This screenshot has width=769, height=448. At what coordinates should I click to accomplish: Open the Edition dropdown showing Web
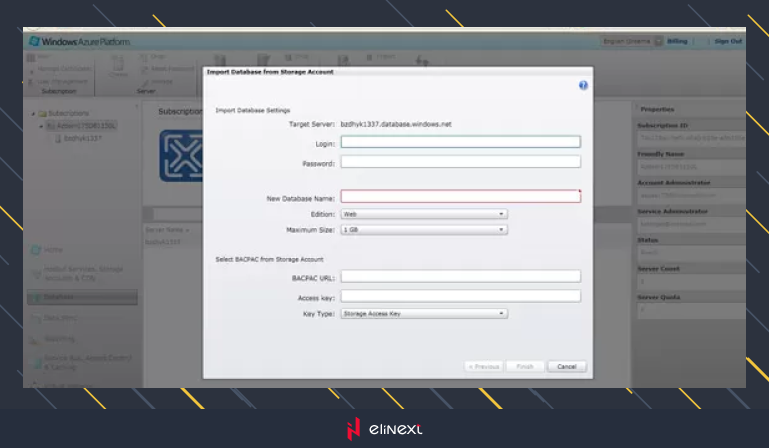pos(423,214)
